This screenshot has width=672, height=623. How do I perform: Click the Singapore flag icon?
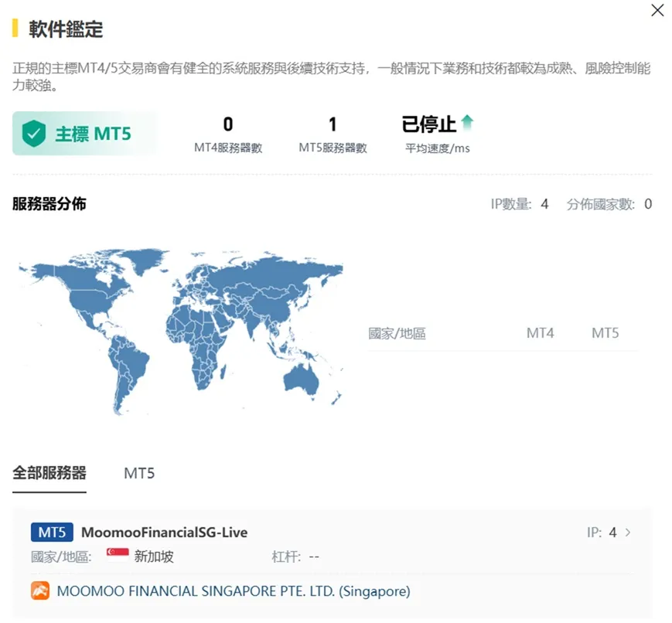(x=118, y=555)
